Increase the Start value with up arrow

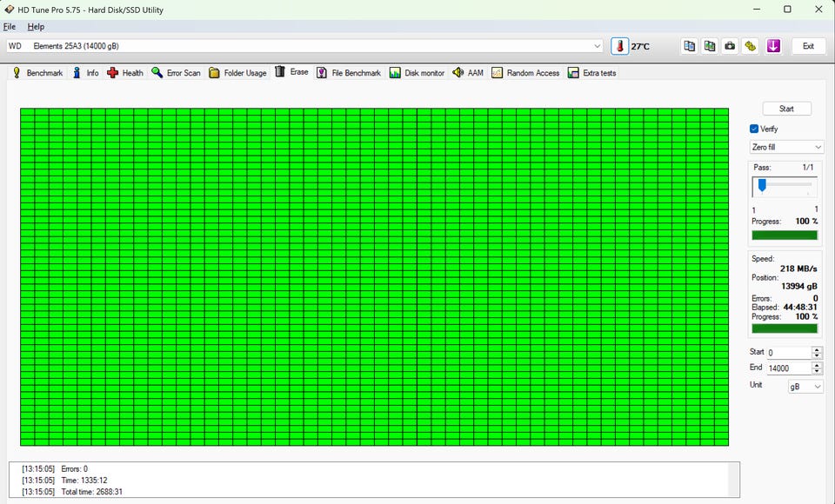[817, 349]
